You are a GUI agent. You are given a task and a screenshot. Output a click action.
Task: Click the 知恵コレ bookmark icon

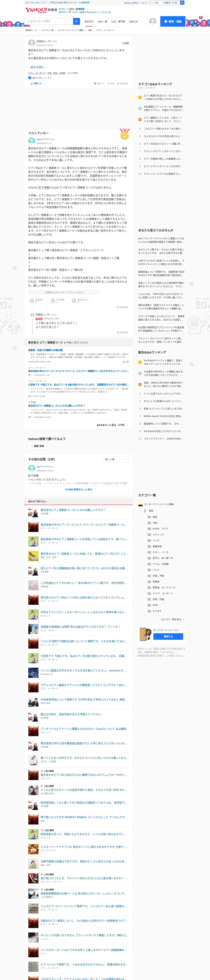(x=95, y=83)
